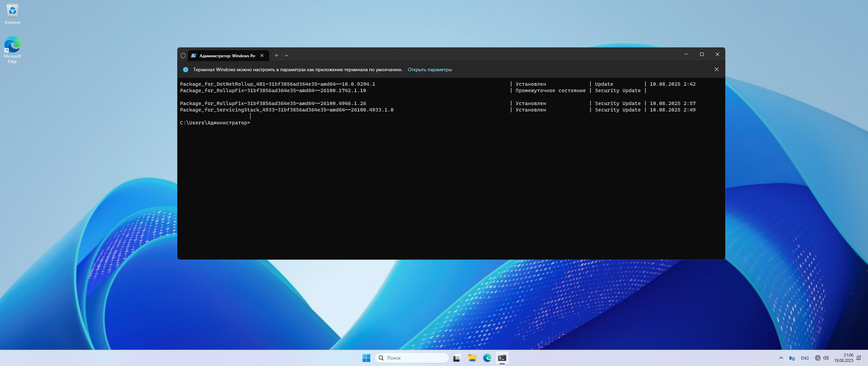Click the info icon in the notification bar

coord(185,69)
